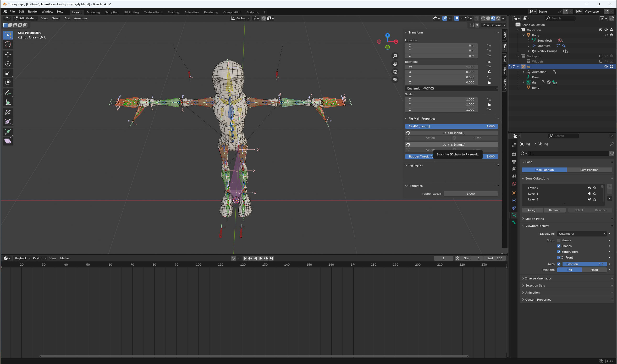Toggle camera view icon in viewport
The height and width of the screenshot is (364, 617).
pyautogui.click(x=395, y=72)
